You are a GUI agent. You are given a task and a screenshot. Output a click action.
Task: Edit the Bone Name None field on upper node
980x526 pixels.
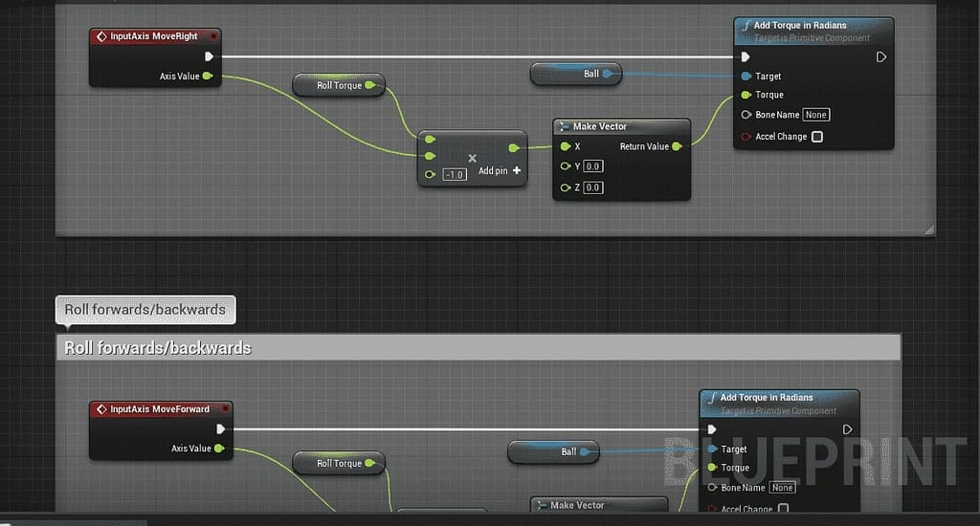[816, 115]
